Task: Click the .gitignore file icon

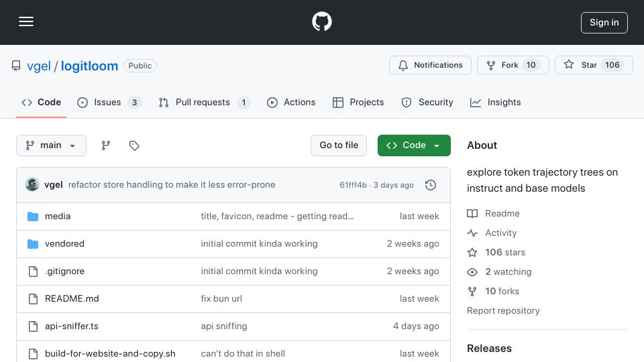Action: click(x=33, y=271)
